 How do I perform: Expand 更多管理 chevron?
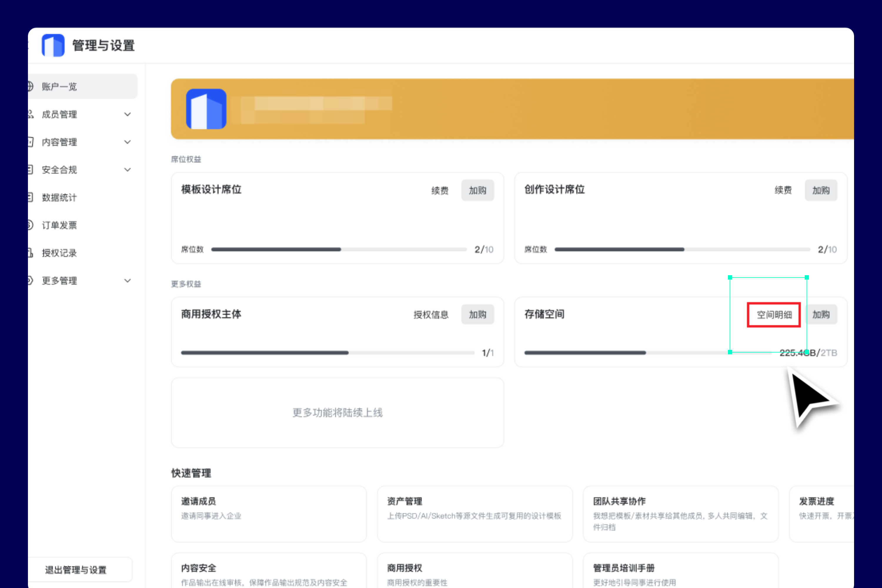[128, 281]
